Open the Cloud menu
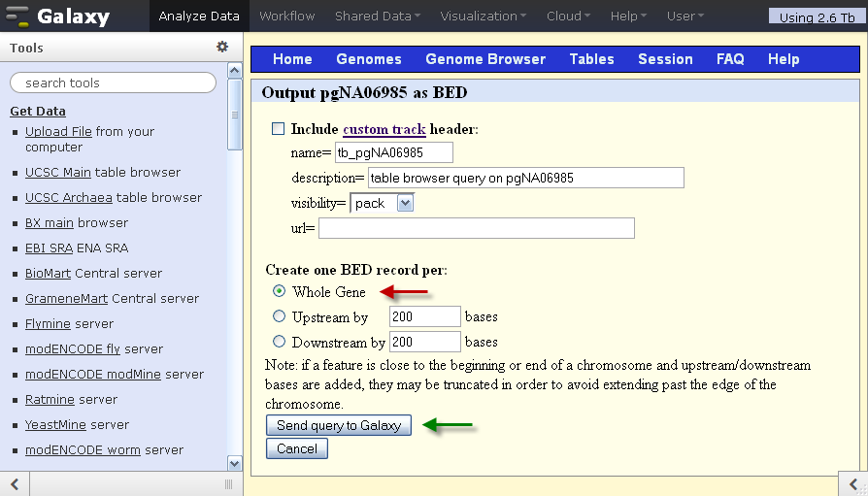This screenshot has width=868, height=496. pyautogui.click(x=569, y=17)
